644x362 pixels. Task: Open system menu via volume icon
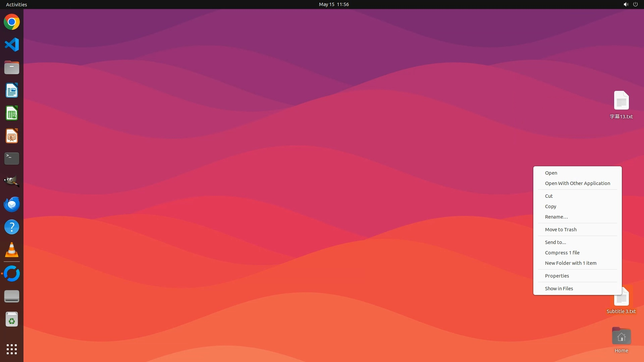pos(626,4)
